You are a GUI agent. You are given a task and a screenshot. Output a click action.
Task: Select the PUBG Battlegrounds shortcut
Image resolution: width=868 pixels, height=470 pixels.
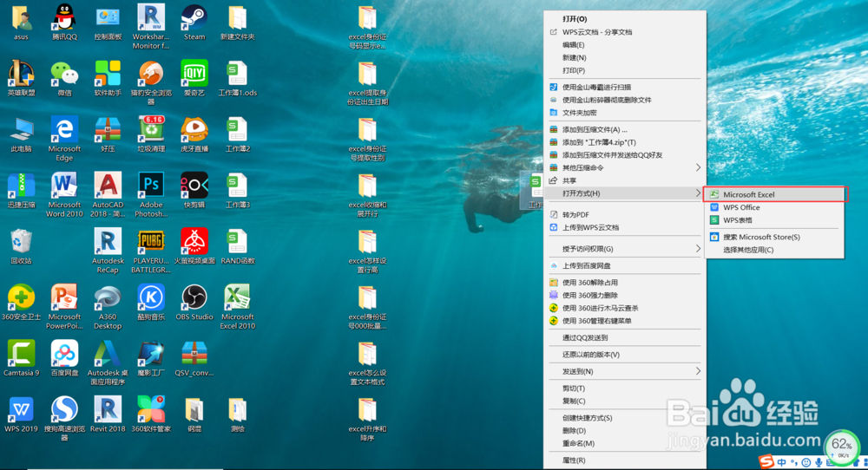coord(150,251)
